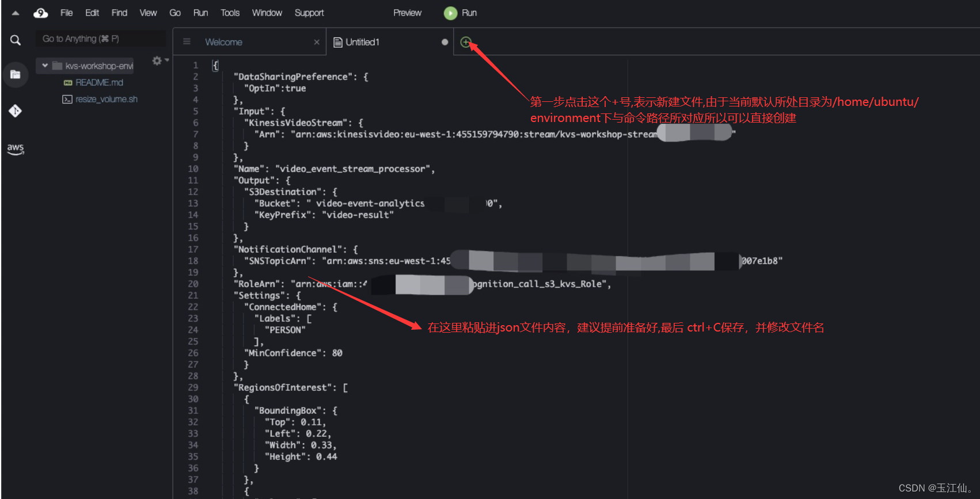The width and height of the screenshot is (980, 499).
Task: Open the Environment file tree panel icon
Action: coord(16,74)
